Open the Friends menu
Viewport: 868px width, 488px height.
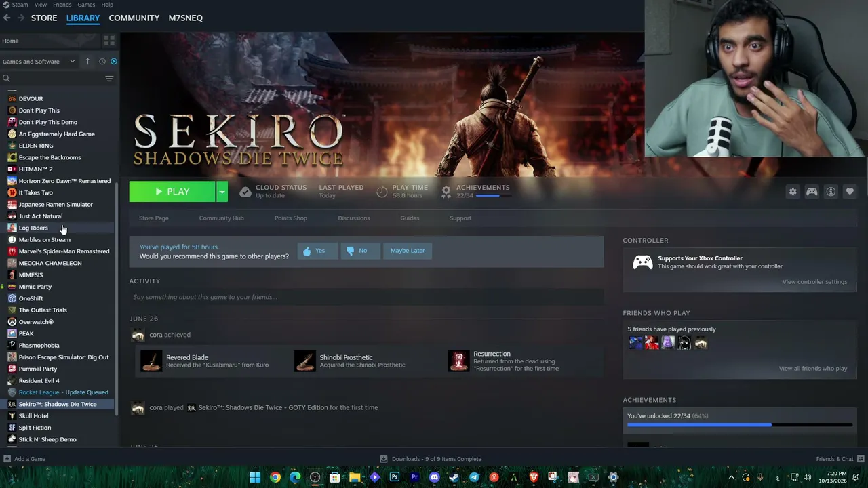pos(62,5)
